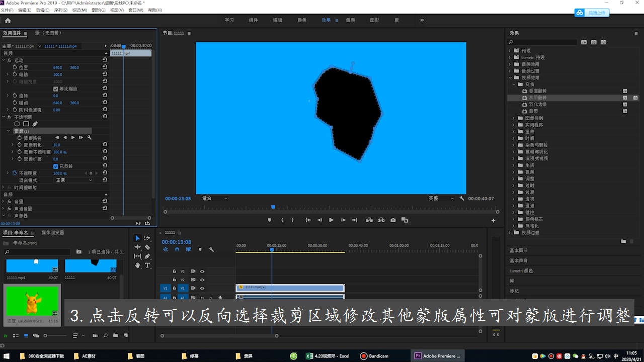
Task: Track selected mask forward
Action: [x=73, y=137]
